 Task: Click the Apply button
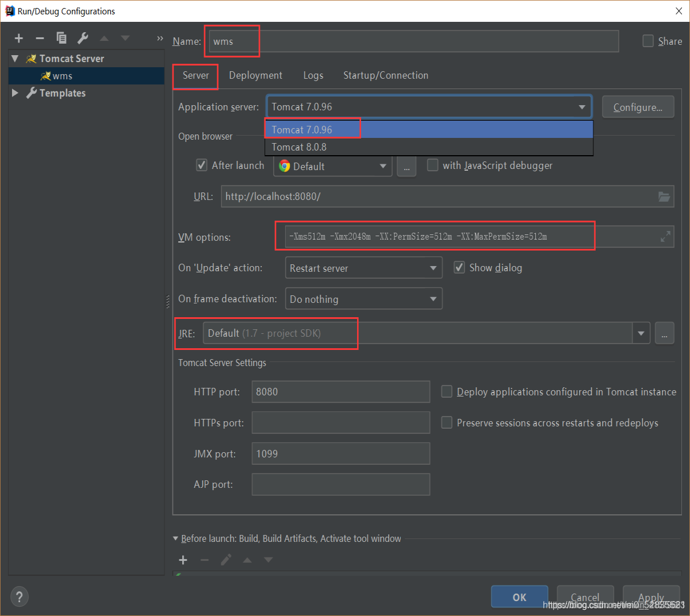pyautogui.click(x=651, y=597)
